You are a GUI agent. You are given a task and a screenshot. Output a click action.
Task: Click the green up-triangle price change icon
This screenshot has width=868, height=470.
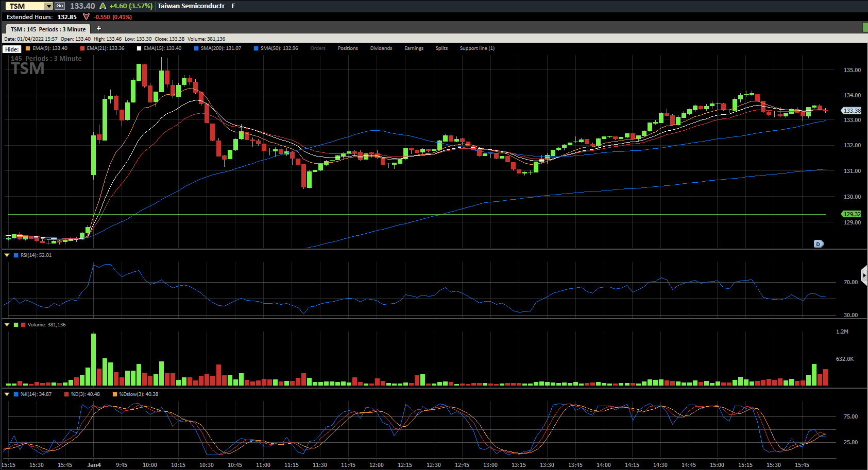(x=103, y=6)
